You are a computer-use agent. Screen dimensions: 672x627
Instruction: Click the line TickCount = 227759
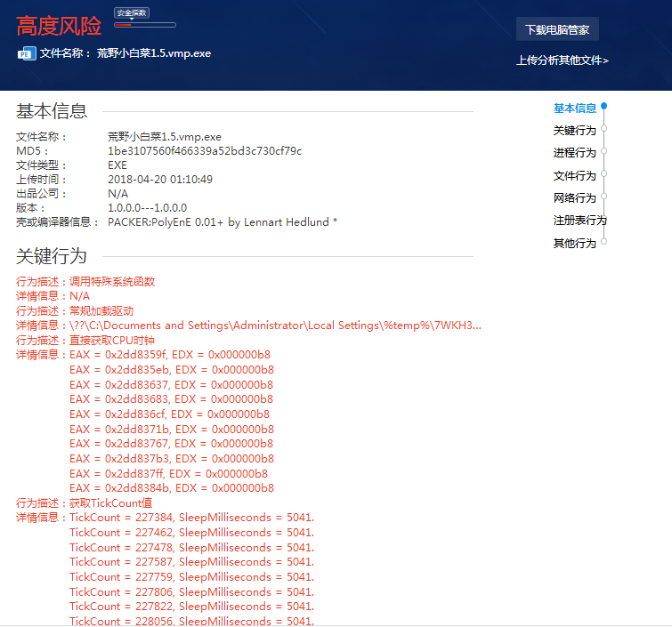pyautogui.click(x=191, y=577)
